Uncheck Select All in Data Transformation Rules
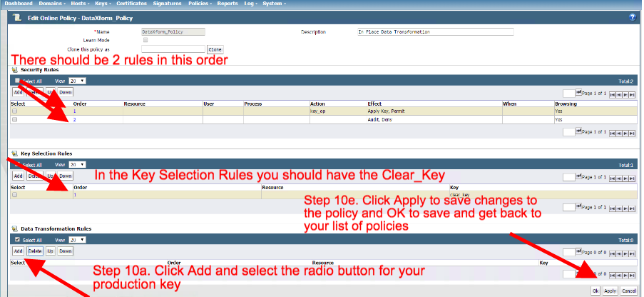This screenshot has height=297, width=644. pyautogui.click(x=17, y=240)
